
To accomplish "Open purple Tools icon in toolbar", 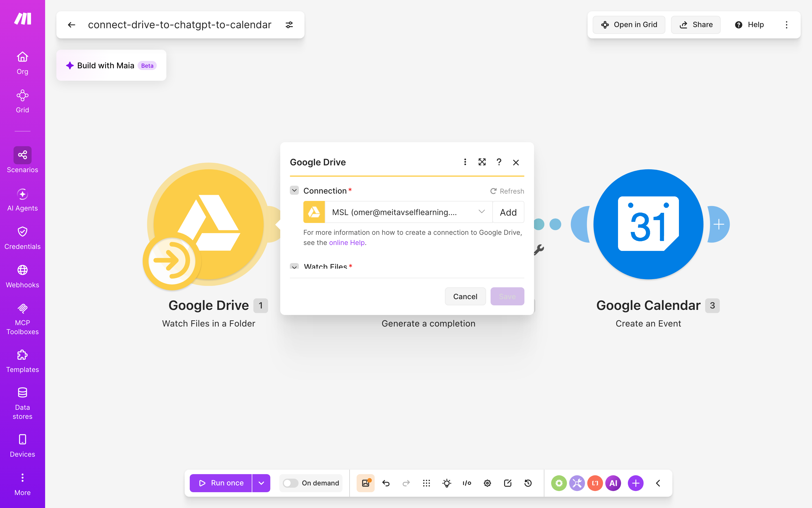I will tap(577, 483).
